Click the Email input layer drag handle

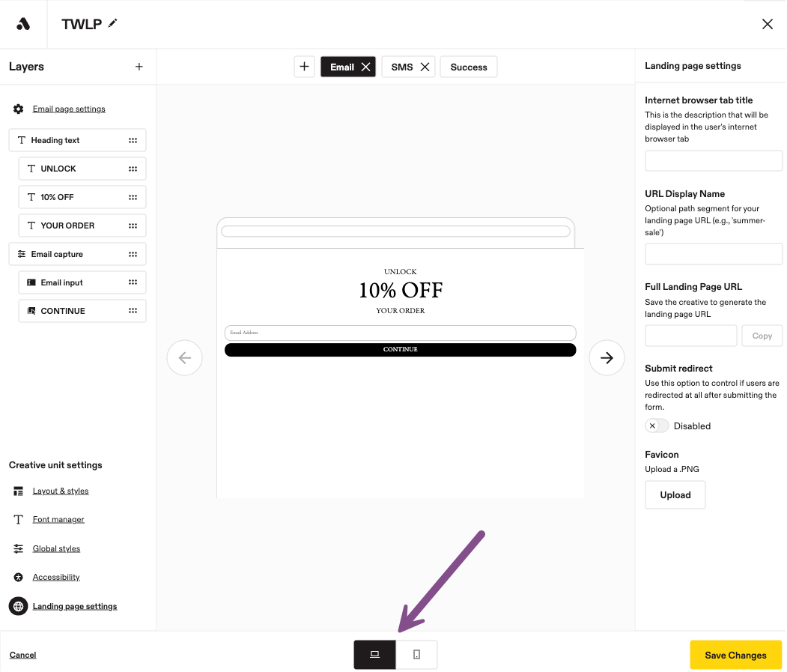click(x=133, y=282)
